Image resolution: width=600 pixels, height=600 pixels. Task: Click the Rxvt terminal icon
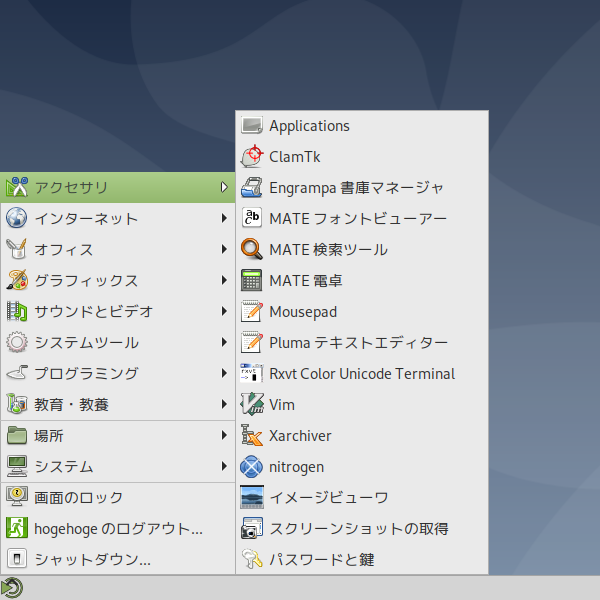pyautogui.click(x=251, y=373)
